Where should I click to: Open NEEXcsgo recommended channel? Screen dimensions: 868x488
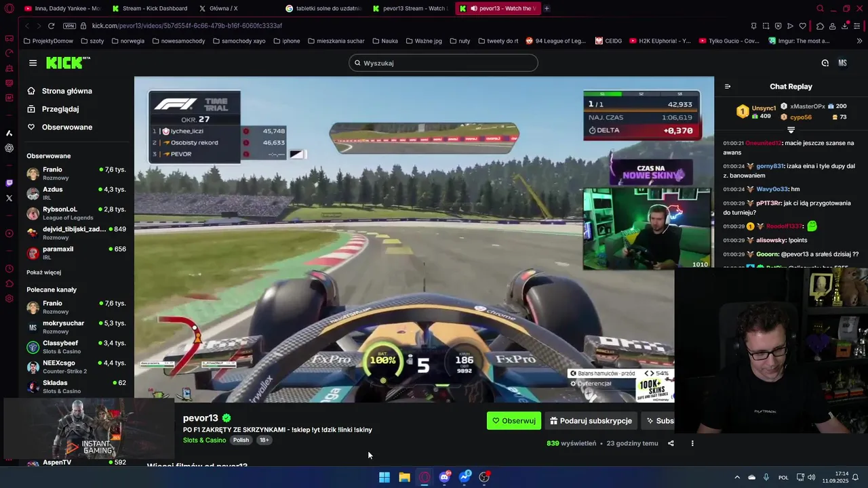76,367
